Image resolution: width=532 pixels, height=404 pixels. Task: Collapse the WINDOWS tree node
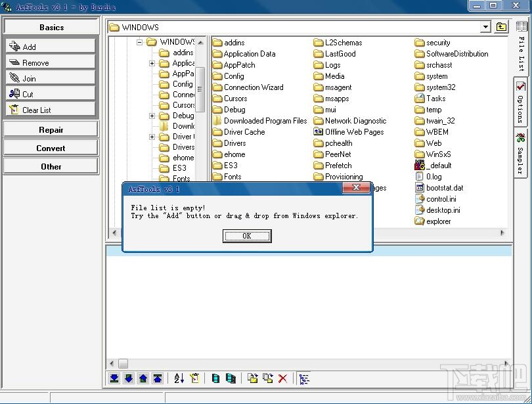(x=139, y=41)
